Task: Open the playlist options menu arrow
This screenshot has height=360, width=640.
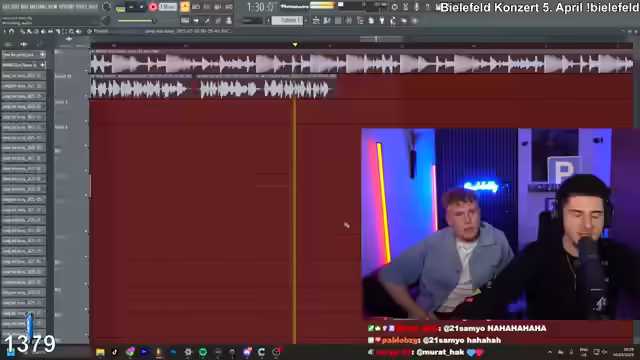Action: [x=4, y=31]
